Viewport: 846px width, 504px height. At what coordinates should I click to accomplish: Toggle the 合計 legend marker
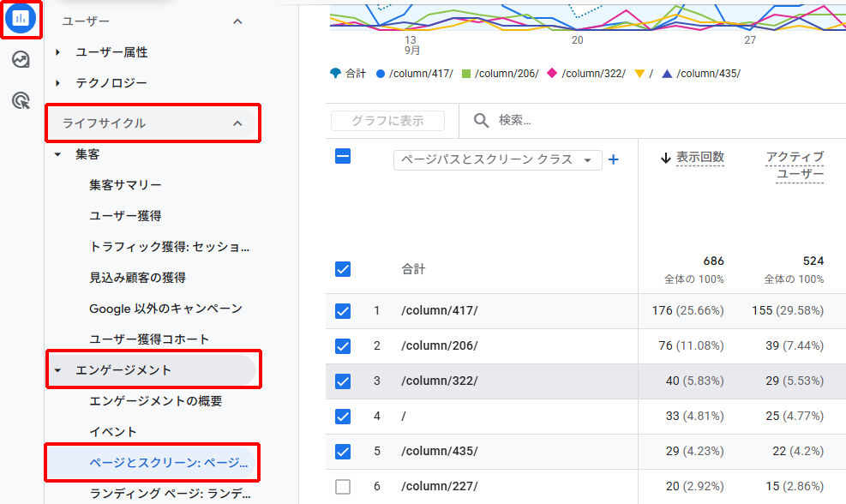tap(335, 73)
